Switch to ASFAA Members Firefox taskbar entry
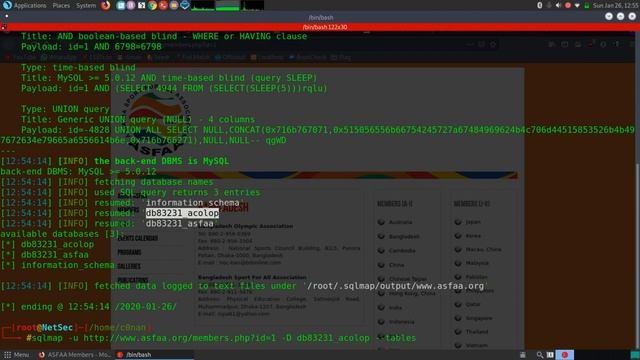This screenshot has height=360, width=640. (74, 355)
